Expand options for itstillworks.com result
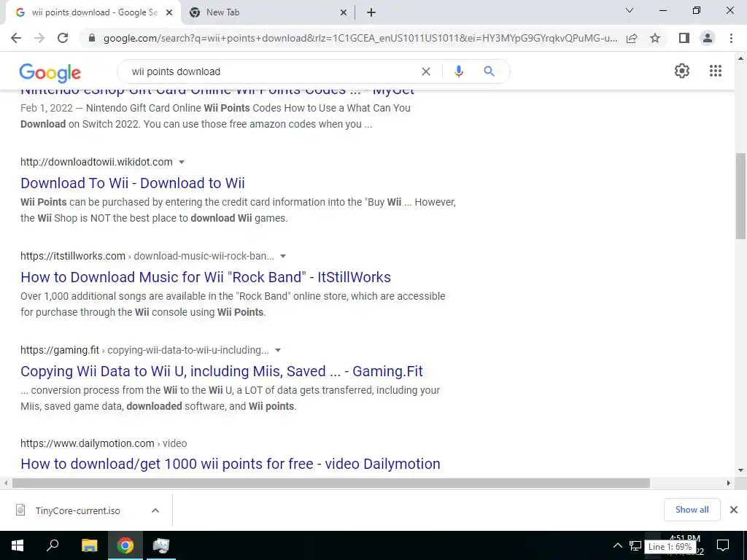 pyautogui.click(x=283, y=256)
